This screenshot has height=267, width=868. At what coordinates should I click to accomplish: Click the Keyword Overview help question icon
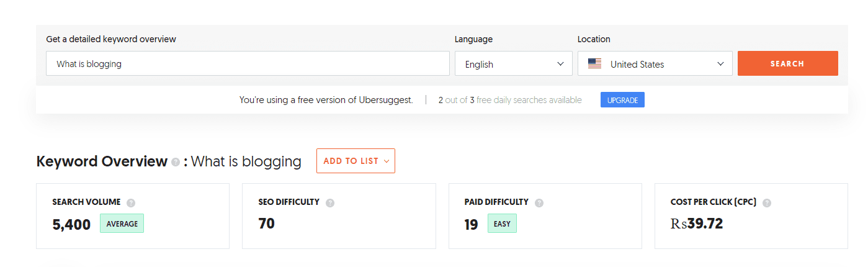pos(176,162)
